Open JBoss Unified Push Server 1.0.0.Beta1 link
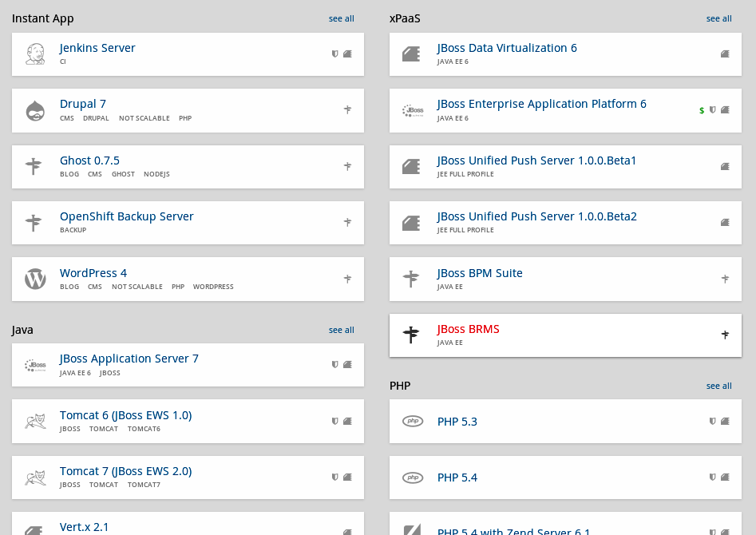This screenshot has height=535, width=756. (536, 160)
